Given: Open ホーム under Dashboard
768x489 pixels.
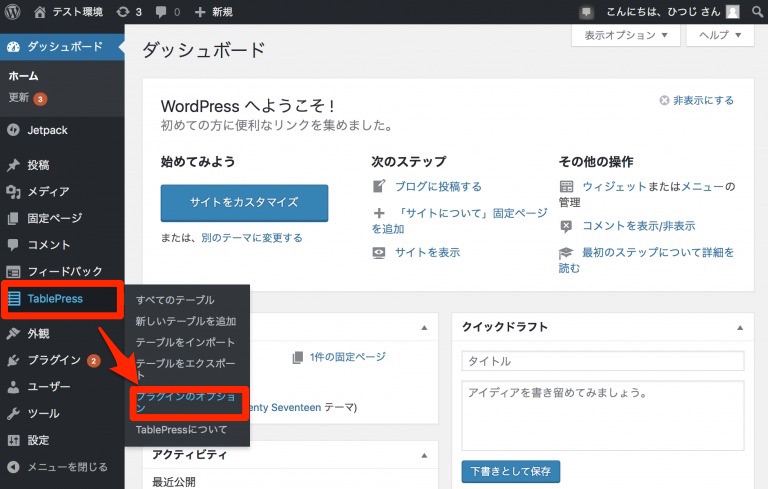Looking at the screenshot, I should [23, 76].
